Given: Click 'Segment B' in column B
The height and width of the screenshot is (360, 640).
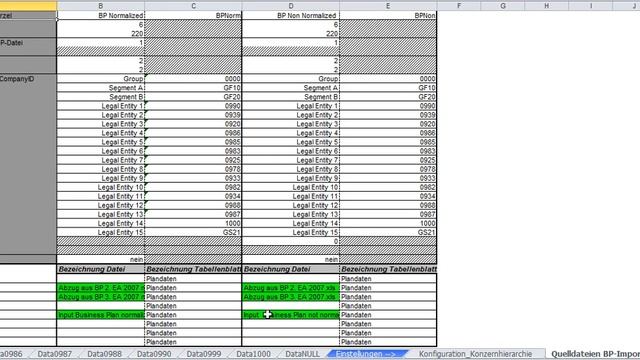Looking at the screenshot, I should (x=101, y=97).
